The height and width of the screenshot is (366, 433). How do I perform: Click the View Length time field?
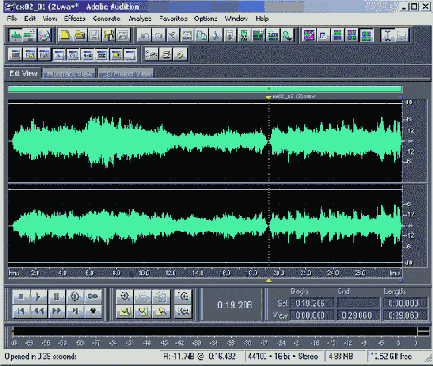(x=405, y=315)
